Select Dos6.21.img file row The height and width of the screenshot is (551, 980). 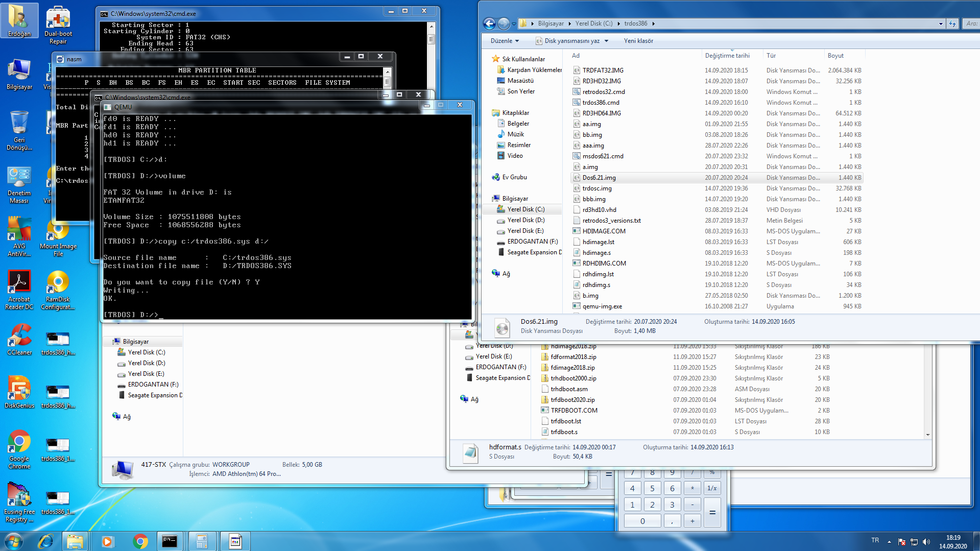click(717, 178)
